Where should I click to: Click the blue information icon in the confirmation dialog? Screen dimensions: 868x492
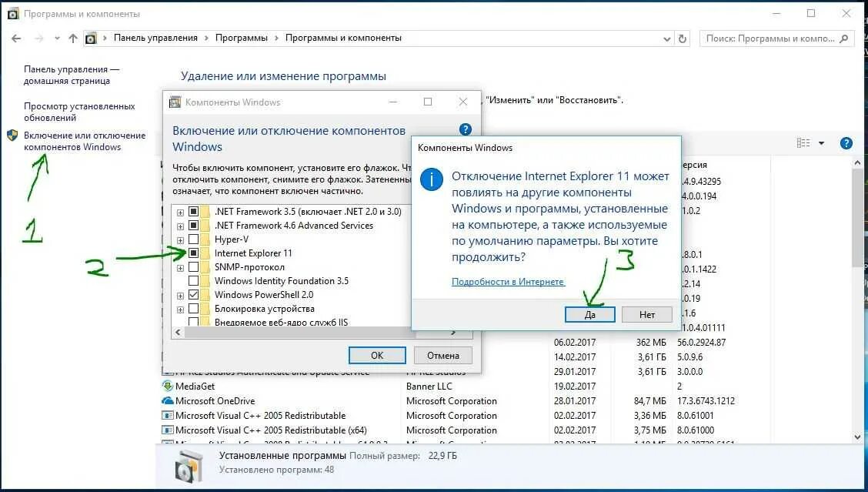coord(431,180)
